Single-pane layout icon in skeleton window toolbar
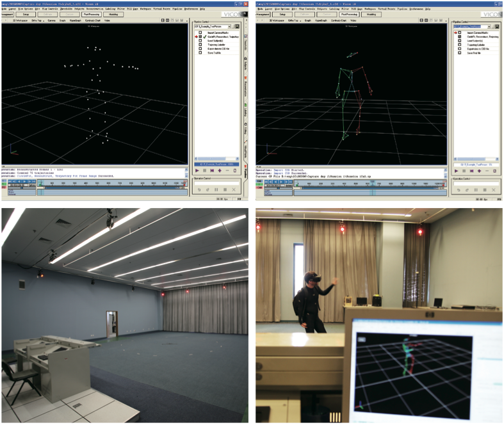The height and width of the screenshot is (425, 504). [x=421, y=20]
